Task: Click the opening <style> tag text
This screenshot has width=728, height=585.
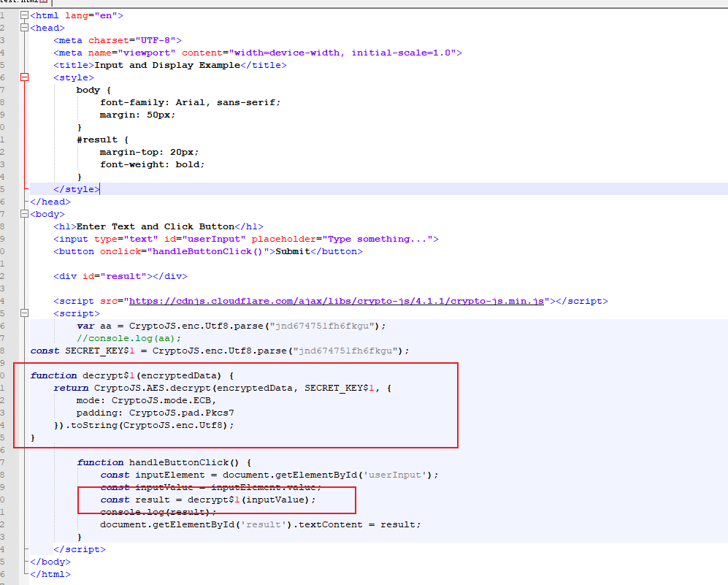Action: 74,77
